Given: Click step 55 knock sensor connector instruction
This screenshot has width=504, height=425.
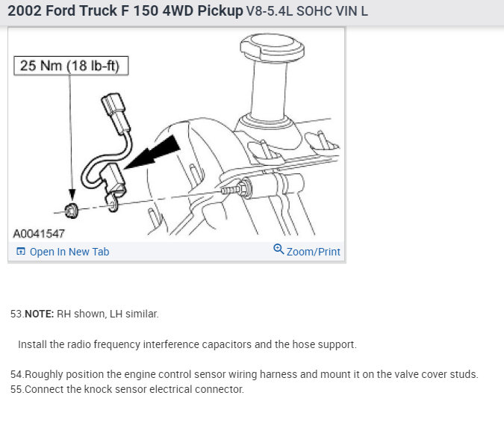Looking at the screenshot, I should pyautogui.click(x=127, y=389).
